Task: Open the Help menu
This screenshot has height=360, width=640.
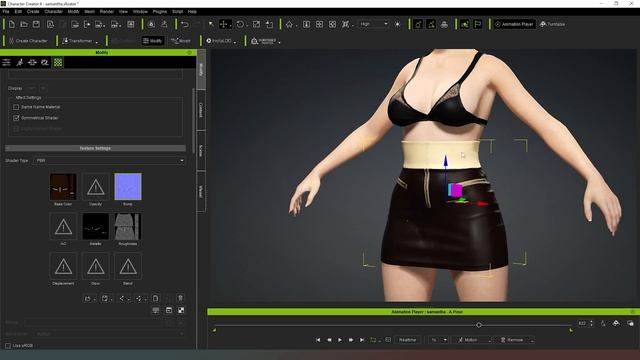Action: (x=192, y=11)
